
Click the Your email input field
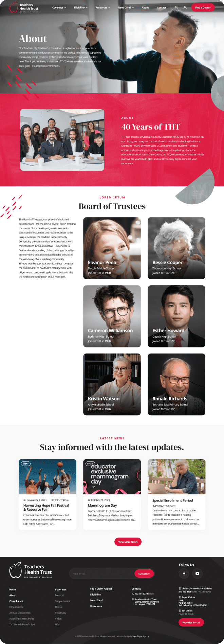tap(102, 573)
